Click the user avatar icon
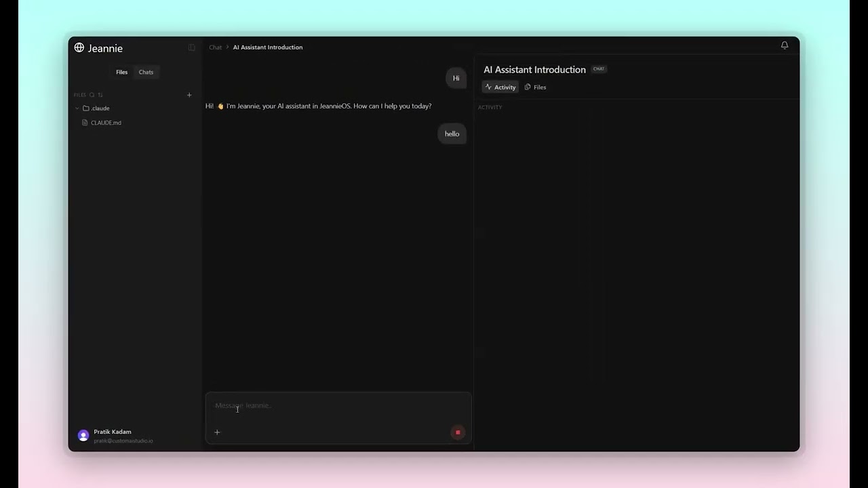Screen dimensions: 868x488 click(83, 436)
